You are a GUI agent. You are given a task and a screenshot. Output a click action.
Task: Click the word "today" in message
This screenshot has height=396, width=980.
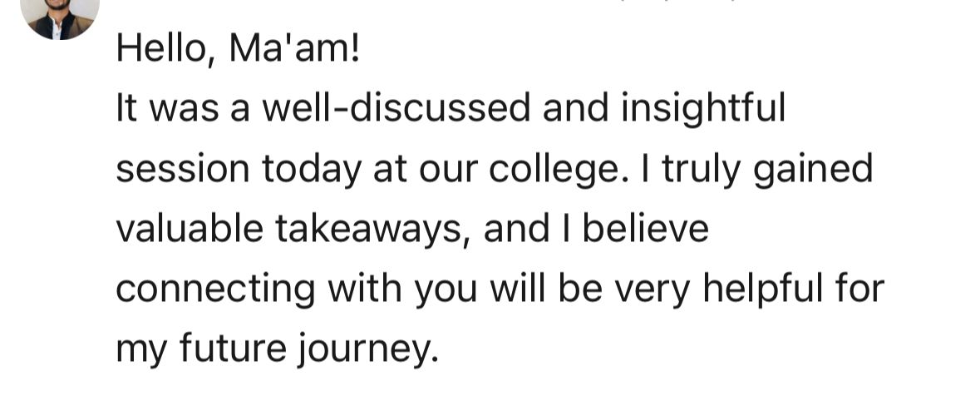click(x=313, y=170)
